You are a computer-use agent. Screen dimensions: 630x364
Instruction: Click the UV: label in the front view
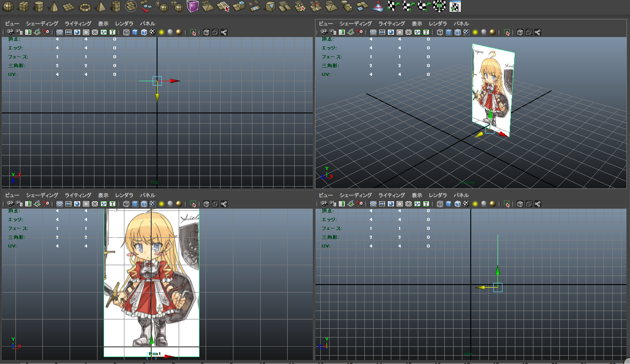point(12,246)
